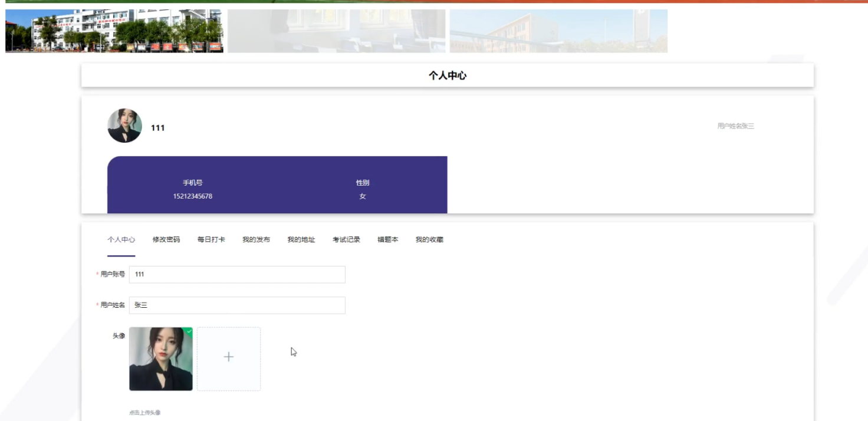868x421 pixels.
Task: Open the 错题本 tab
Action: click(x=388, y=240)
